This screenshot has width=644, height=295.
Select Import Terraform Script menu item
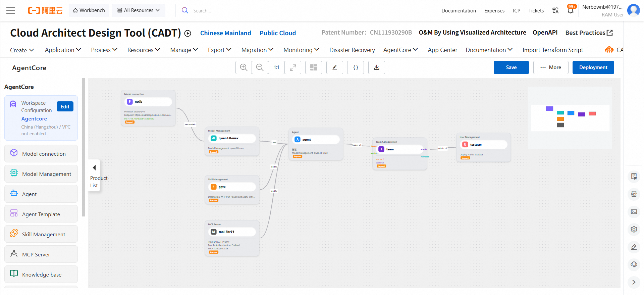(x=553, y=50)
